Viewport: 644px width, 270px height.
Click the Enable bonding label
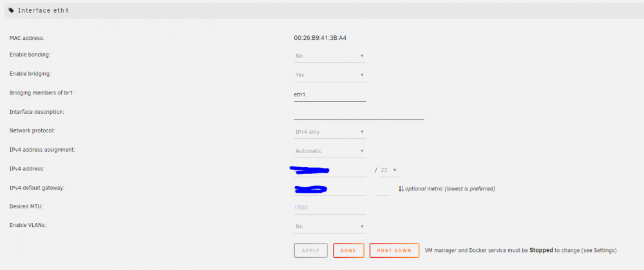(x=30, y=55)
